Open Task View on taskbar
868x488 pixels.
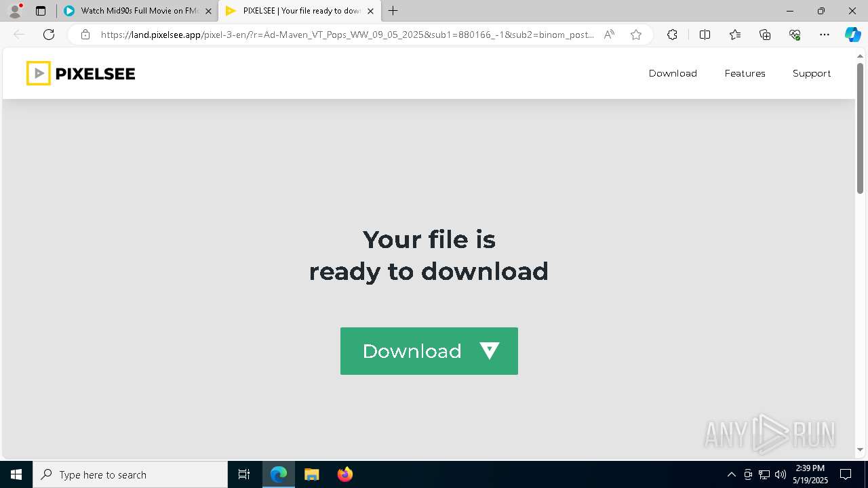coord(244,474)
